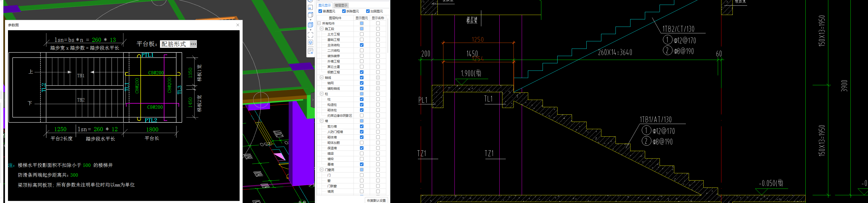Click the PL1 label in drawing
The width and height of the screenshot is (868, 203).
click(423, 100)
